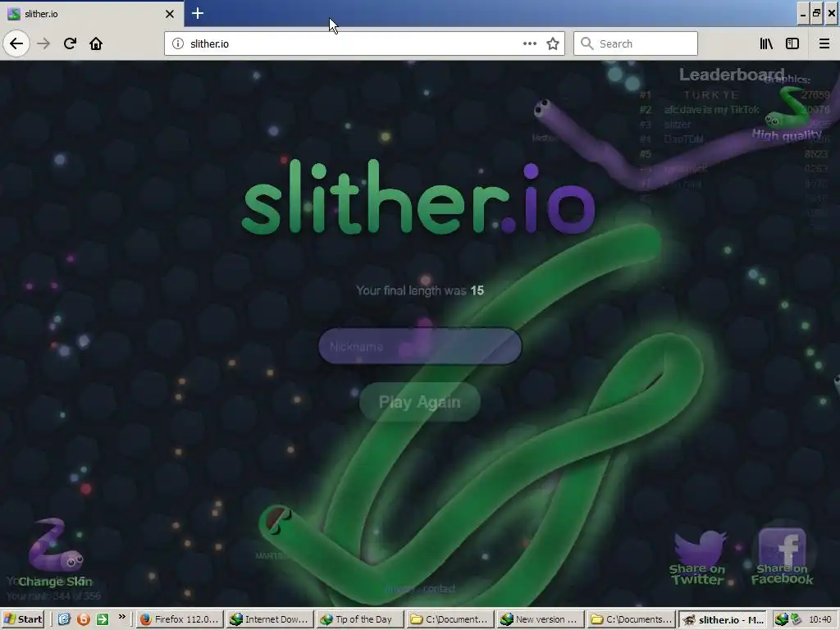Reload the slither.io page

[70, 43]
